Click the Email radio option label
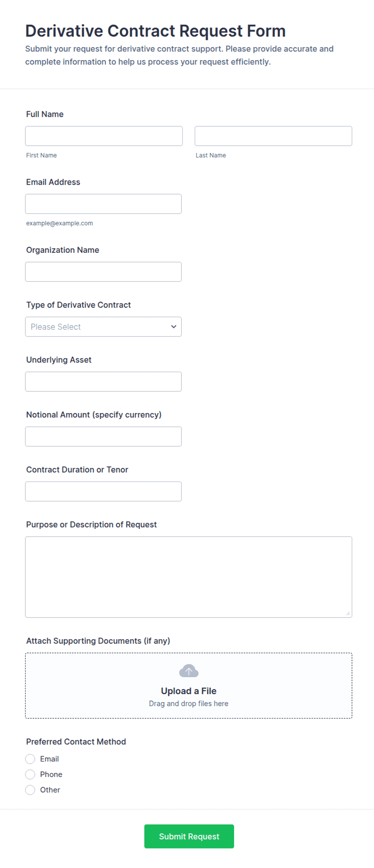The width and height of the screenshot is (374, 868). 49,759
